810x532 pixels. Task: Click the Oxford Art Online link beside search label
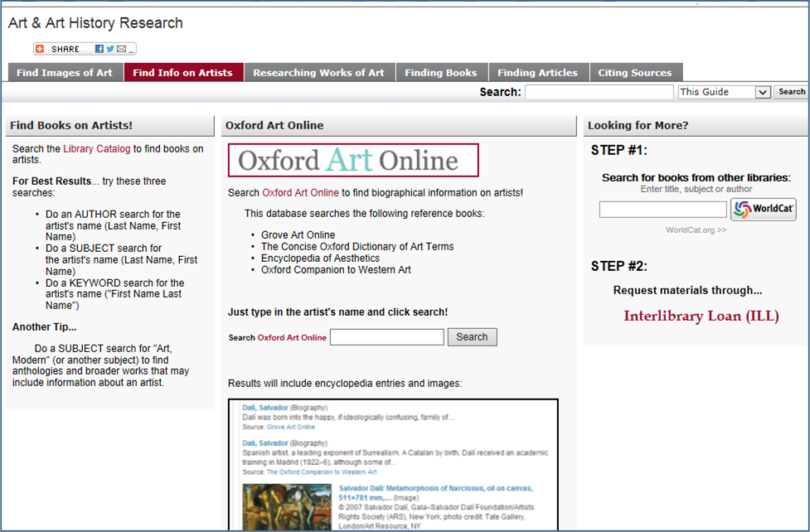(x=292, y=337)
